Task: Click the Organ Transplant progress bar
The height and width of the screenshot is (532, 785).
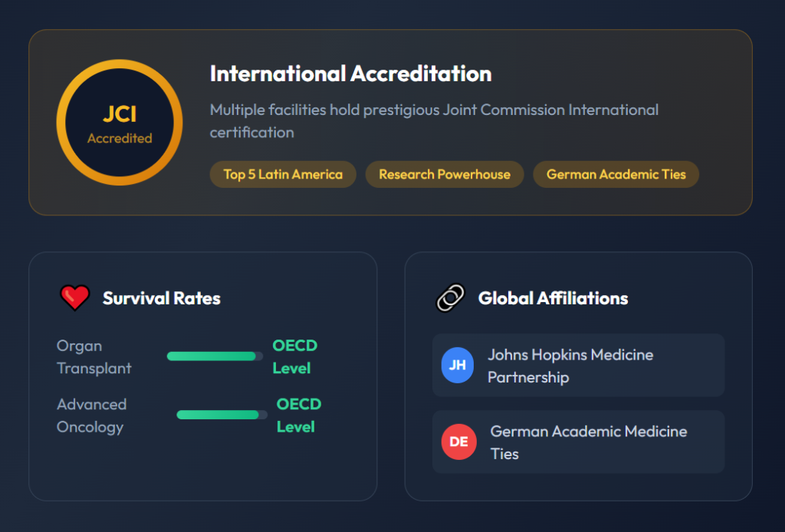Action: click(215, 356)
